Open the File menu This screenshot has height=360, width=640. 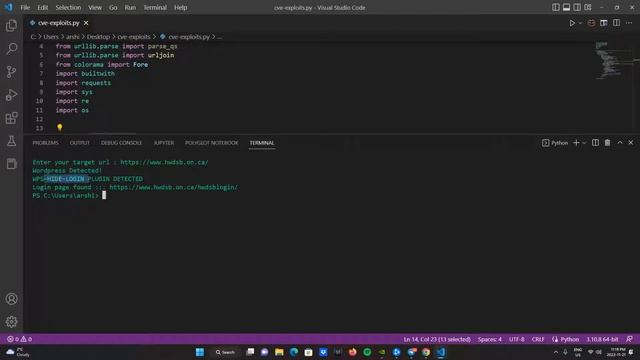click(x=25, y=7)
